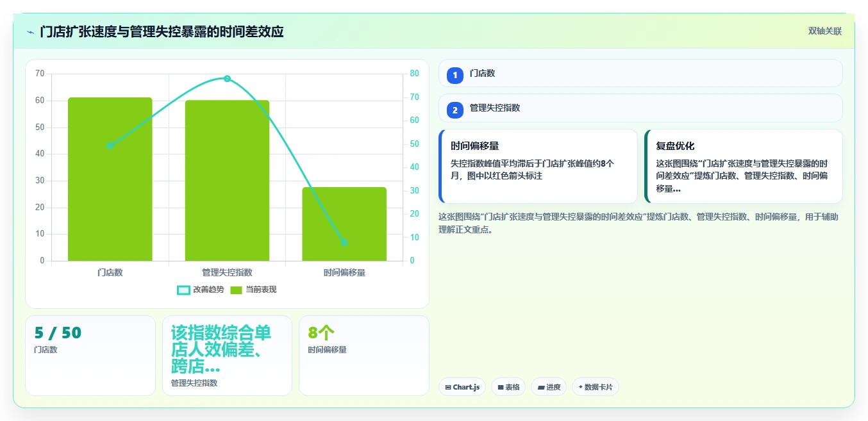Screen dimensions: 868x421
Task: Click the 双轴关联 label in the header
Action: (824, 31)
